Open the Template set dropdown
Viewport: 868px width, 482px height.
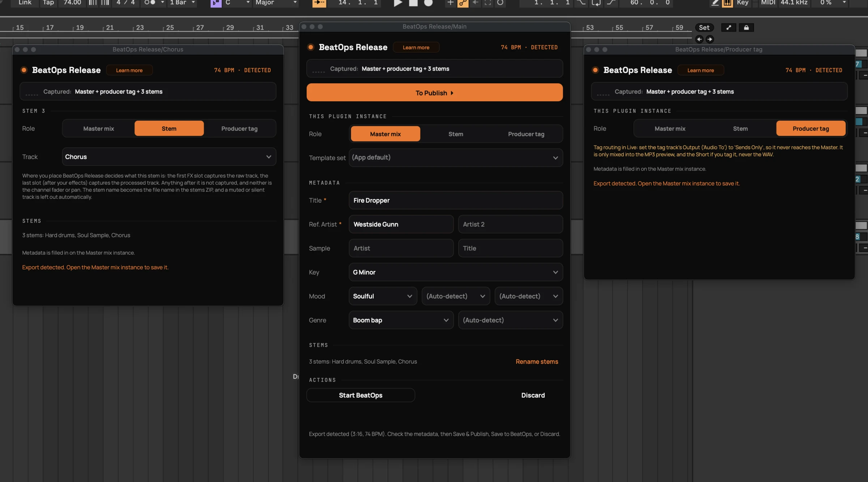[x=456, y=158]
